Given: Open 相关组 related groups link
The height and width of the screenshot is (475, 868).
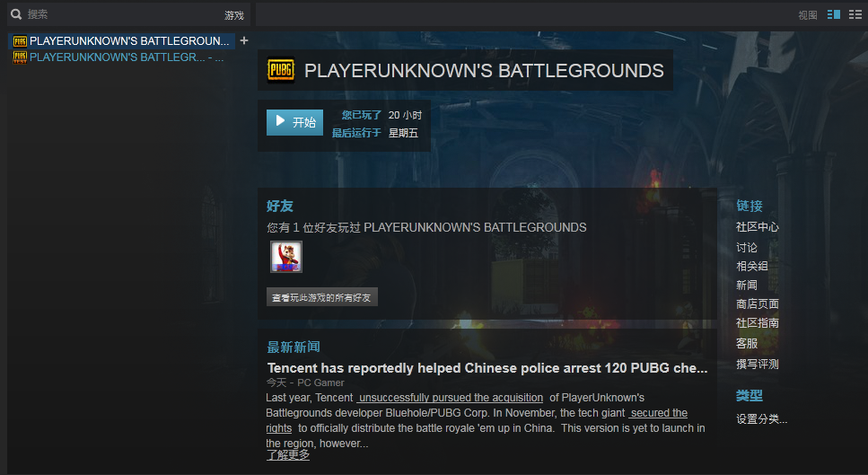Looking at the screenshot, I should (751, 267).
